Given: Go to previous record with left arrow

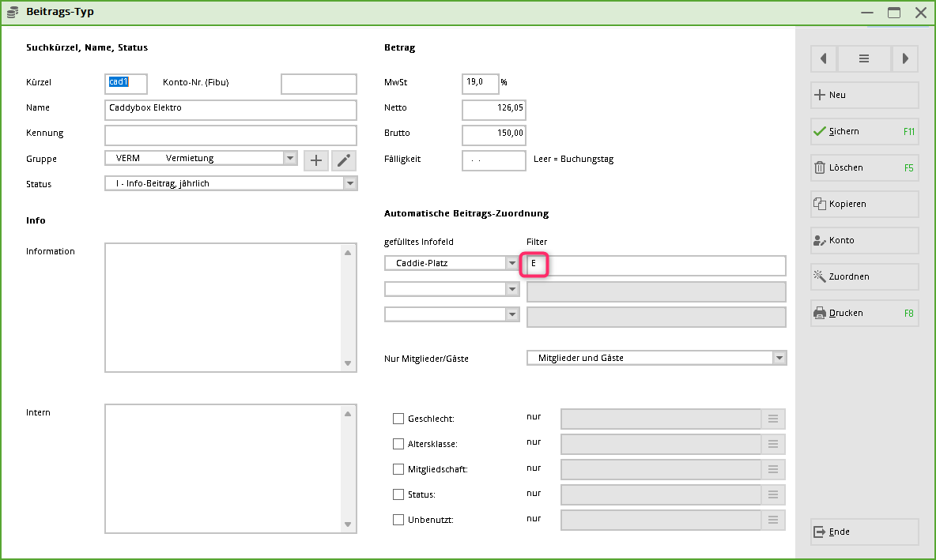Looking at the screenshot, I should [824, 58].
